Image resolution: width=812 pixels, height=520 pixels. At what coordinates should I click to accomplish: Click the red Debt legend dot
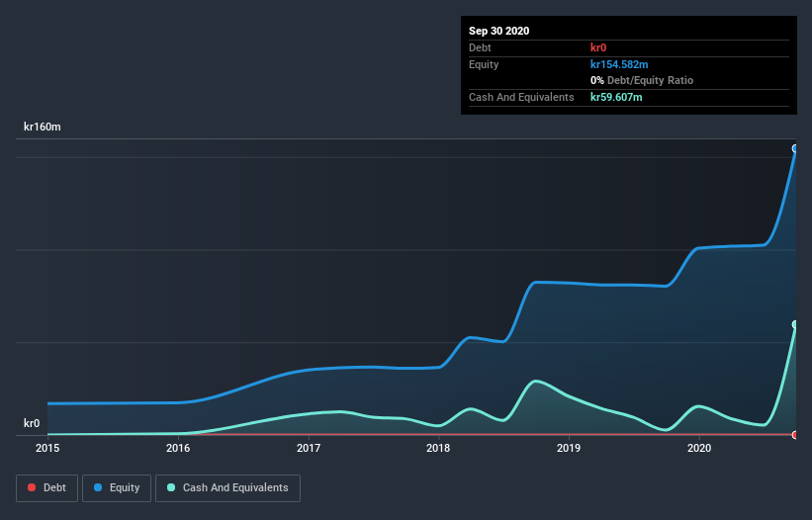pos(32,487)
